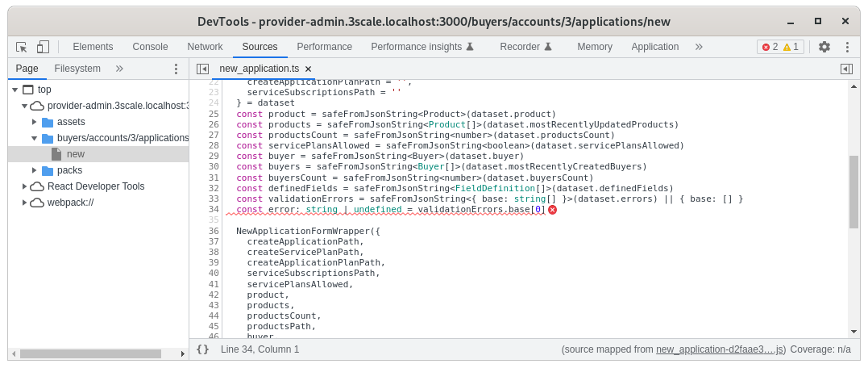Click the pretty print braces icon
Image resolution: width=868 pixels, height=368 pixels.
pos(203,349)
